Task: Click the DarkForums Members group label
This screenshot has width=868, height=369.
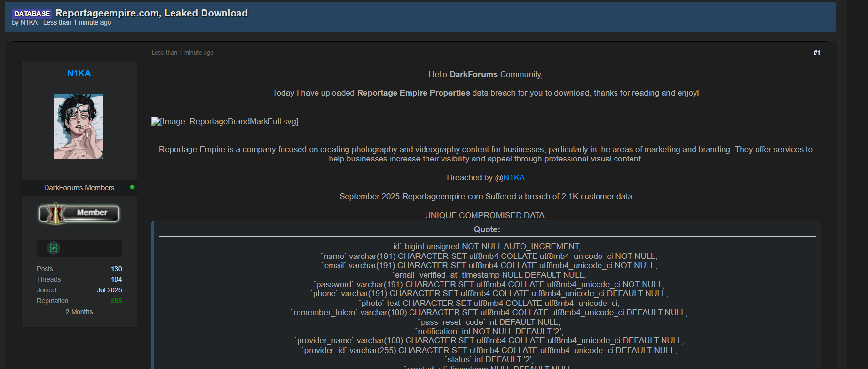Action: (79, 188)
